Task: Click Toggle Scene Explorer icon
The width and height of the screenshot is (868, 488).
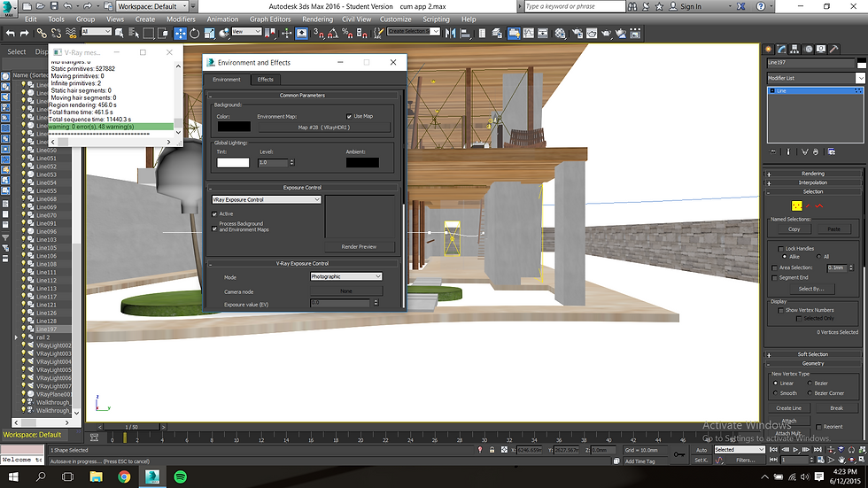Action: pyautogui.click(x=482, y=33)
